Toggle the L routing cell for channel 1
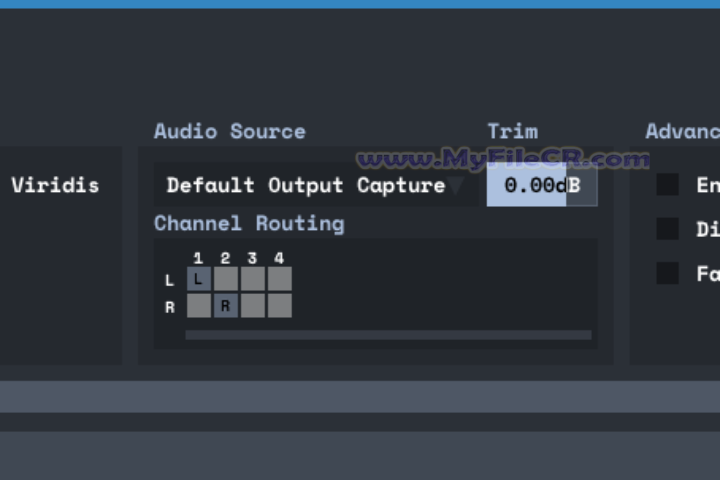 tap(198, 279)
